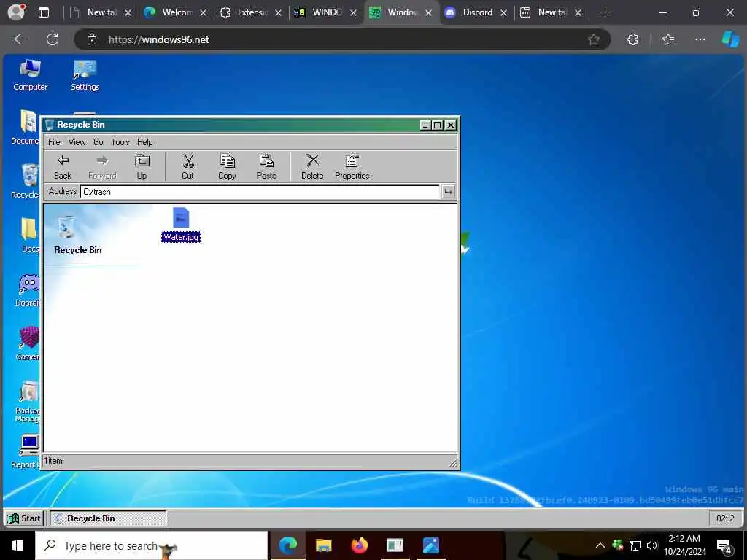Select the Docs folder desktop icon
The width and height of the screenshot is (747, 560).
(28, 236)
